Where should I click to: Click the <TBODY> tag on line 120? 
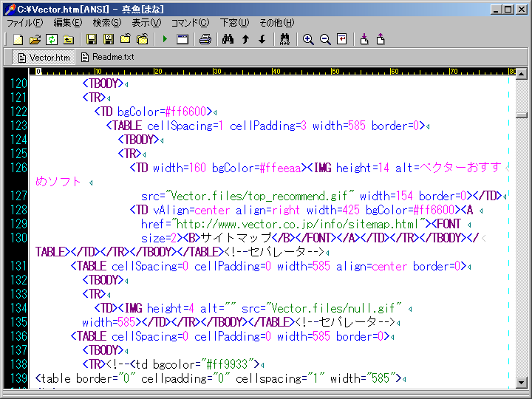(x=103, y=83)
